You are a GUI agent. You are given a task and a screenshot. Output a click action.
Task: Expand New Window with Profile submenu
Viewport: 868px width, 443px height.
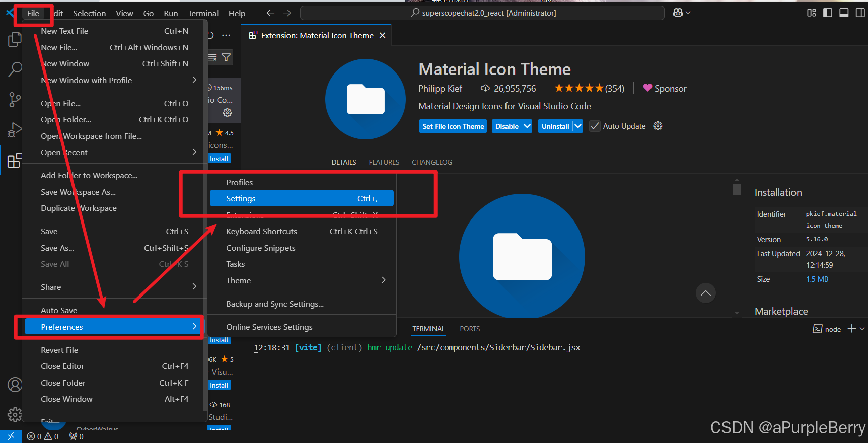pos(114,80)
